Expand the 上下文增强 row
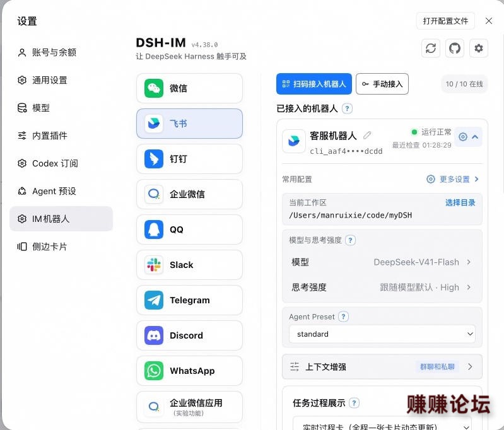Image resolution: width=504 pixels, height=430 pixels. coord(382,367)
